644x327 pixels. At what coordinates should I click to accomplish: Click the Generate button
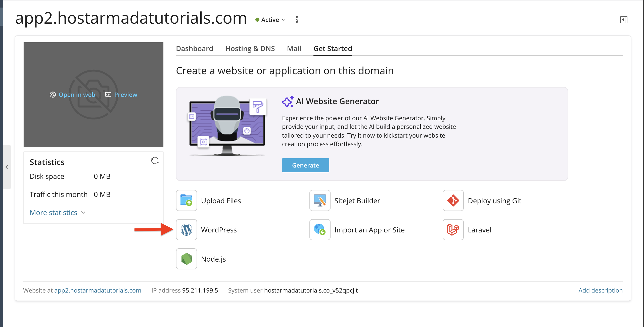click(x=306, y=165)
